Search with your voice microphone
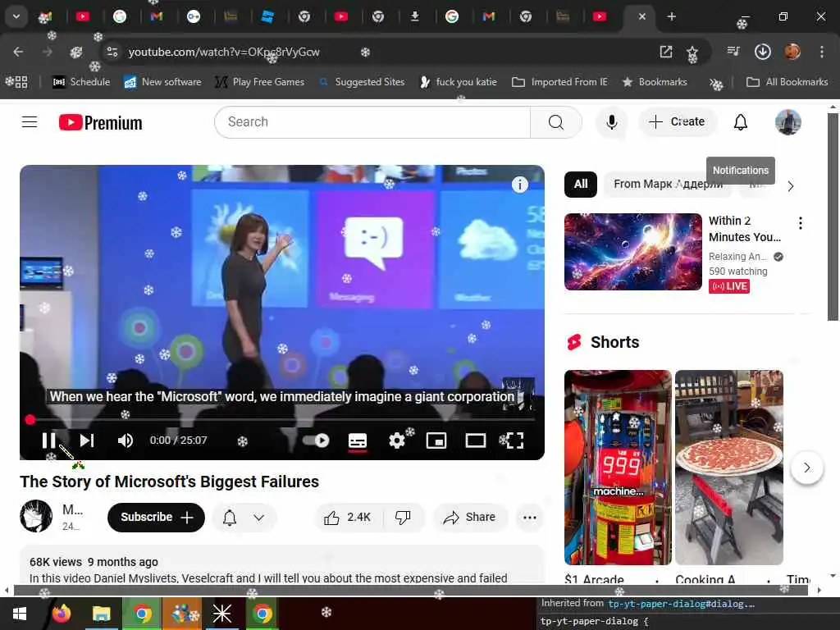840x630 pixels. tap(611, 122)
